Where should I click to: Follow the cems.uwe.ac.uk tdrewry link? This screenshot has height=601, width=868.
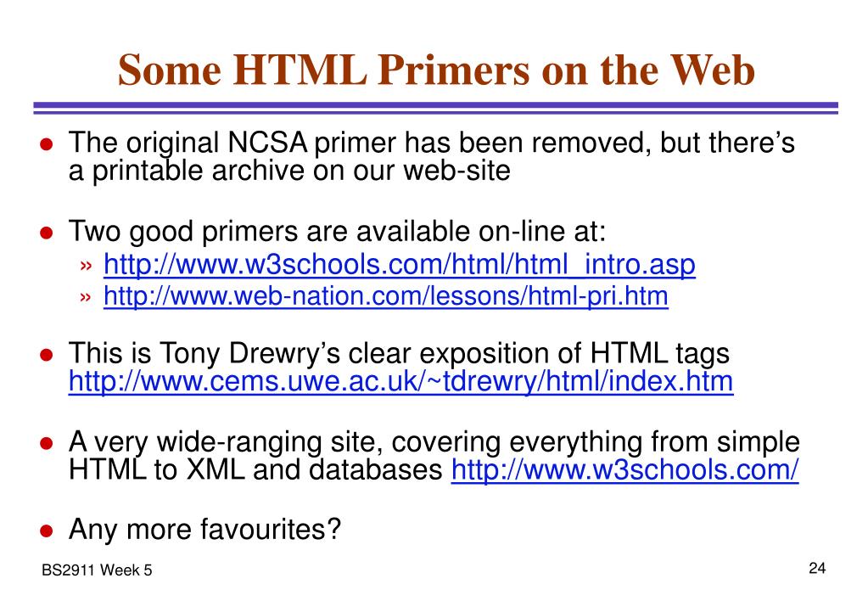(400, 382)
